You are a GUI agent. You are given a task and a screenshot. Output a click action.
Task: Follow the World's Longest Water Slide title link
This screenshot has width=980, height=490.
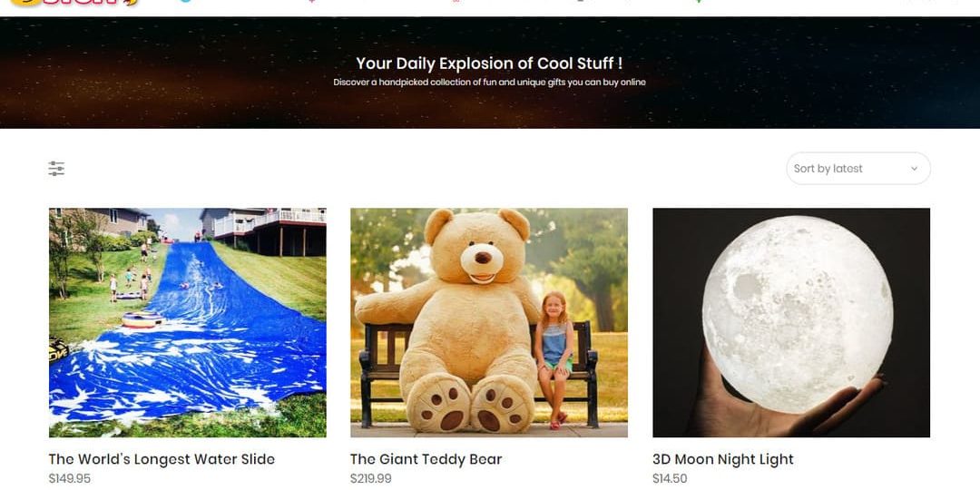click(162, 459)
